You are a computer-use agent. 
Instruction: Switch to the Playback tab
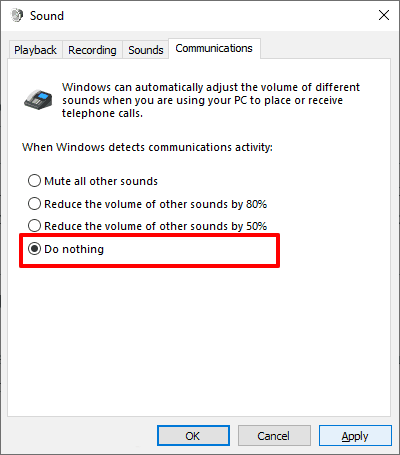[x=35, y=50]
